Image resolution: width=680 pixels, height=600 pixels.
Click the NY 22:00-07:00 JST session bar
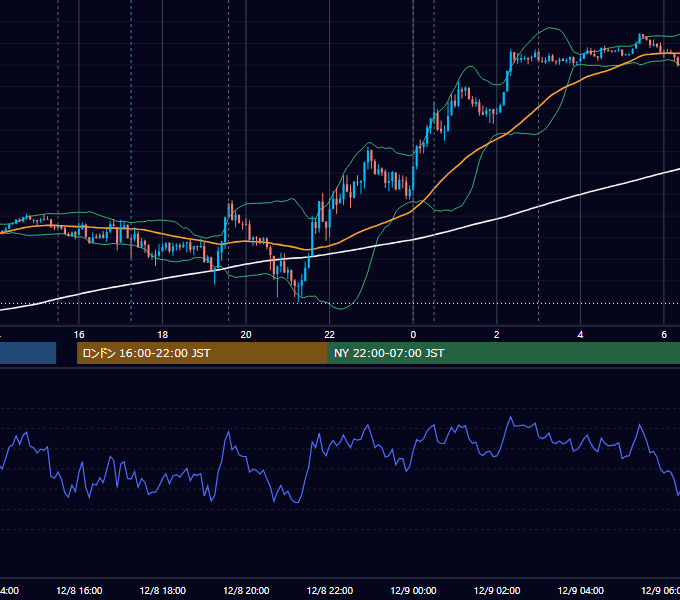point(503,353)
